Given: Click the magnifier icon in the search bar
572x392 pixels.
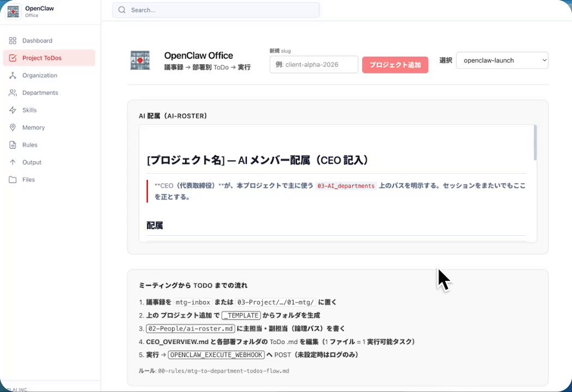Looking at the screenshot, I should 122,10.
